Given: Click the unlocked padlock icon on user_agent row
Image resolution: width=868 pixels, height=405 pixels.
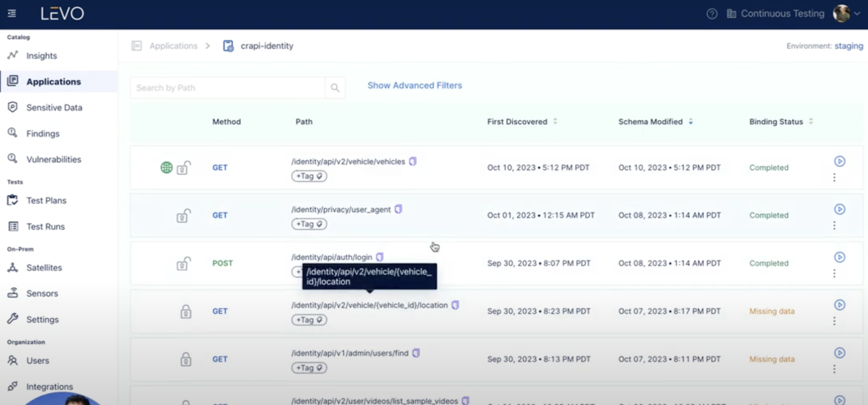Looking at the screenshot, I should 183,216.
